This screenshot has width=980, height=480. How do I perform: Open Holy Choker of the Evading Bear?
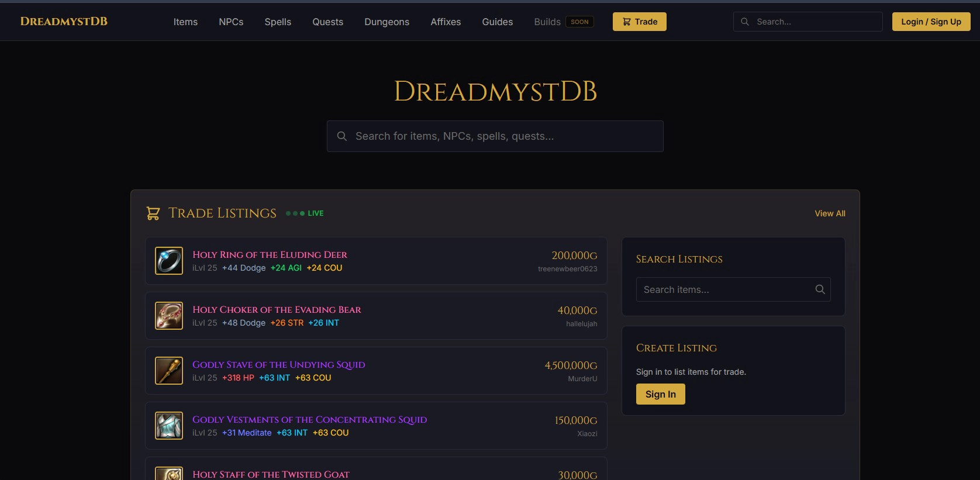pos(277,310)
